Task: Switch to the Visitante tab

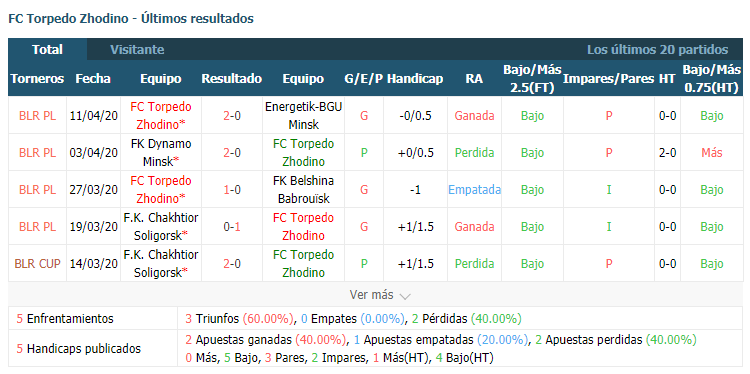Action: [137, 50]
